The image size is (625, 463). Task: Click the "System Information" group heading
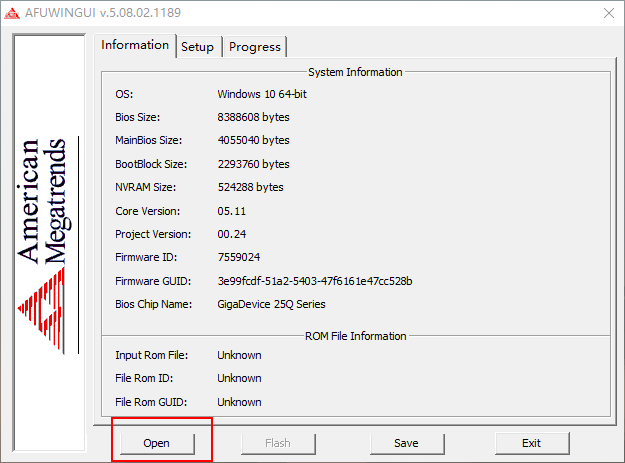pos(355,73)
